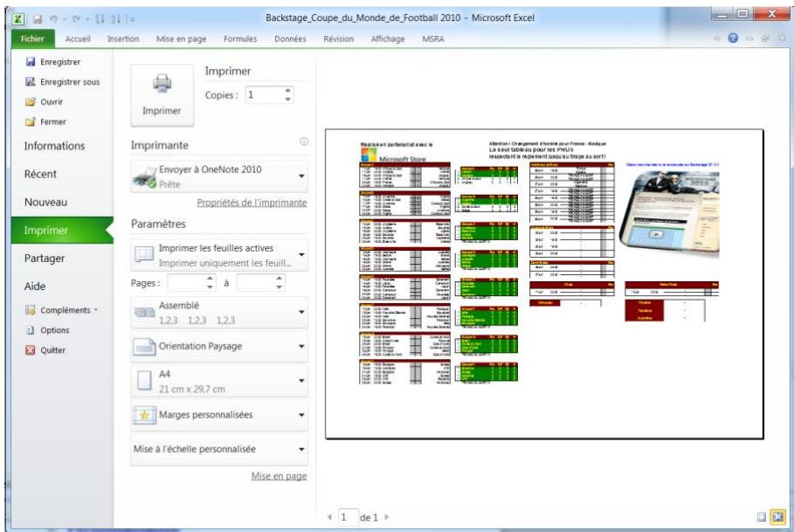Viewport: 794px width, 532px height.
Task: Open Marges personnalisées dropdown
Action: (219, 415)
